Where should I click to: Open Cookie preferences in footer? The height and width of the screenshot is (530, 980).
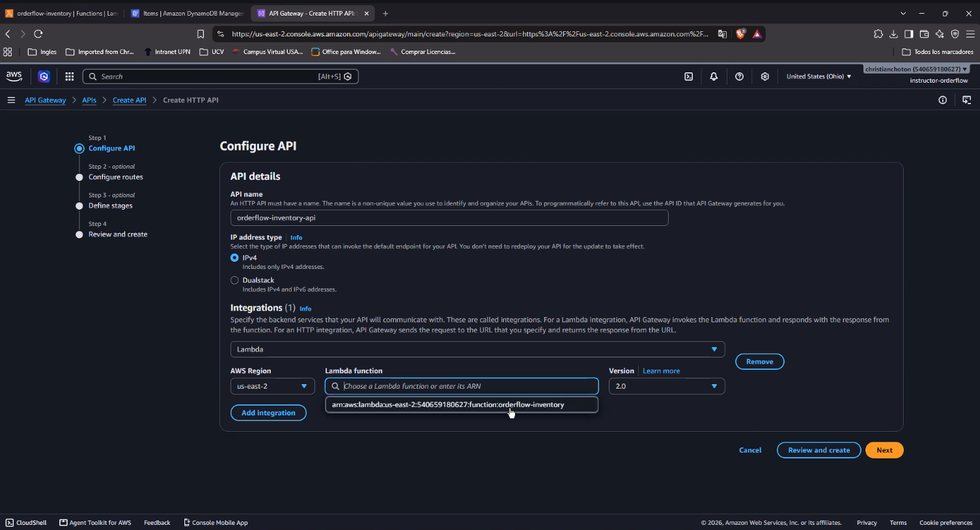(945, 523)
